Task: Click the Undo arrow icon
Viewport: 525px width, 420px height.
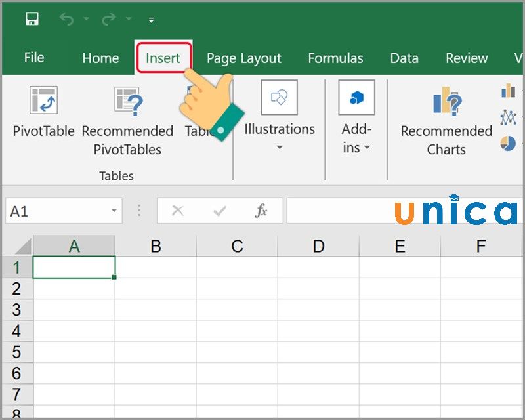Action: (67, 19)
